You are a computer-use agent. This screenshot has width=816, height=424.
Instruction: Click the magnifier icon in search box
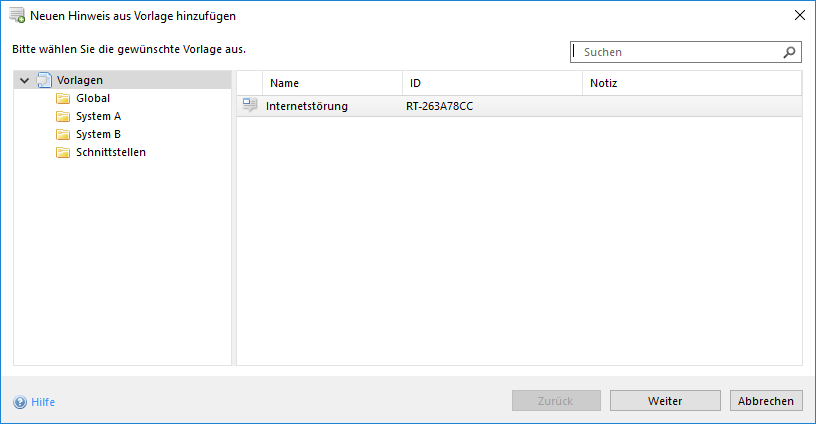point(789,52)
